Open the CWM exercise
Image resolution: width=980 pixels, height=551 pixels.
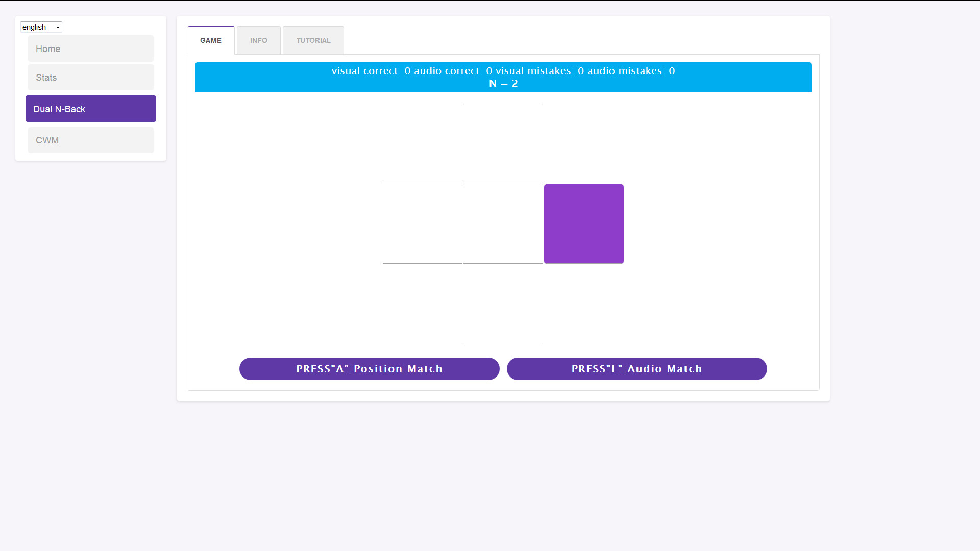click(90, 140)
